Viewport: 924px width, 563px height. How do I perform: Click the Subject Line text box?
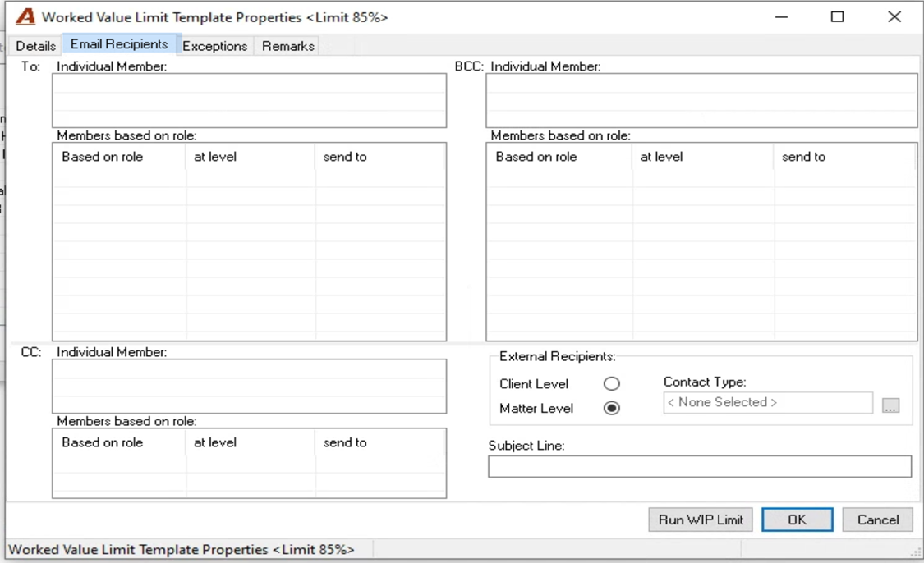pos(700,466)
